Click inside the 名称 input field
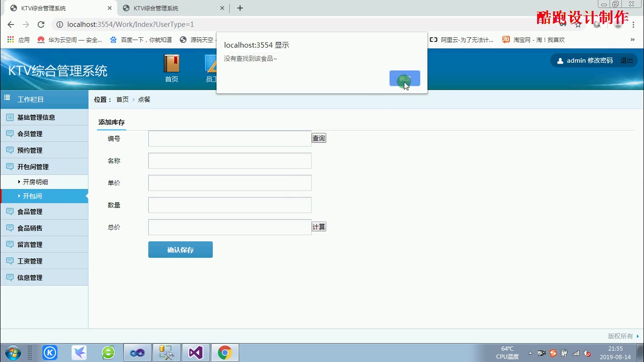Image resolution: width=644 pixels, height=362 pixels. point(229,160)
